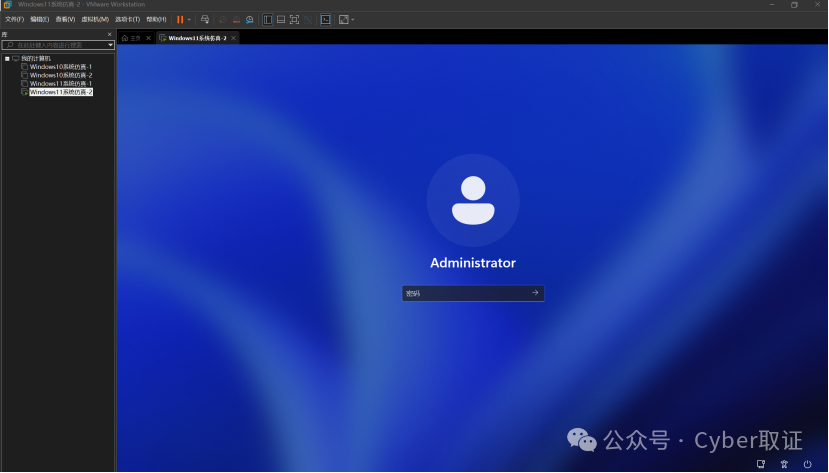Restore the VMware Workstation window
Image resolution: width=829 pixels, height=473 pixels.
794,5
